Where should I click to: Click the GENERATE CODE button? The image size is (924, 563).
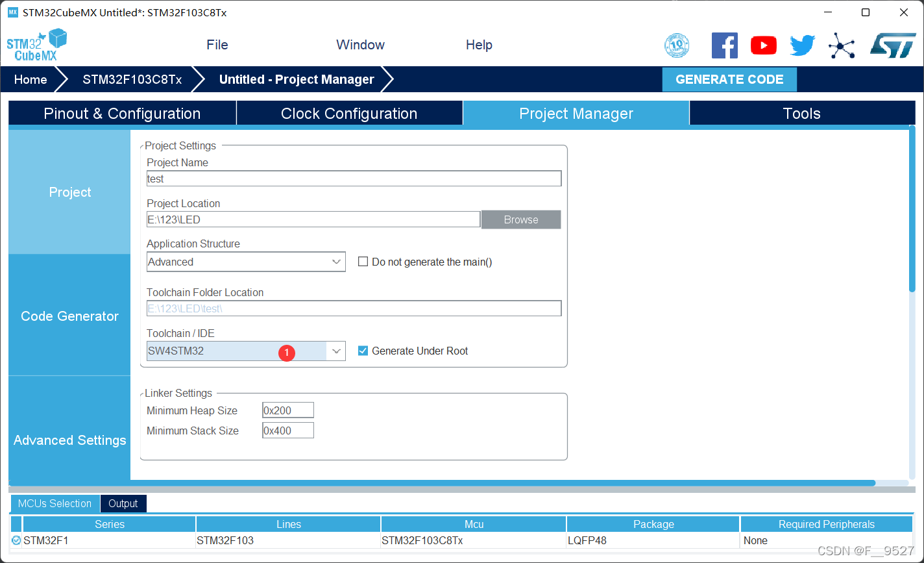tap(729, 79)
